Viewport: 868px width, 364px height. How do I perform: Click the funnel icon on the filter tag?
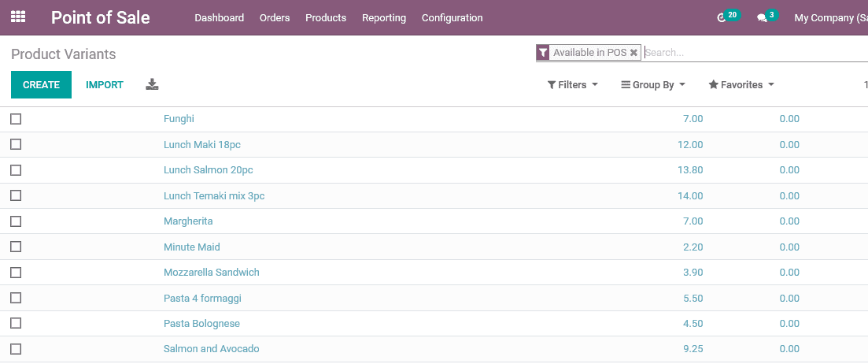(543, 53)
